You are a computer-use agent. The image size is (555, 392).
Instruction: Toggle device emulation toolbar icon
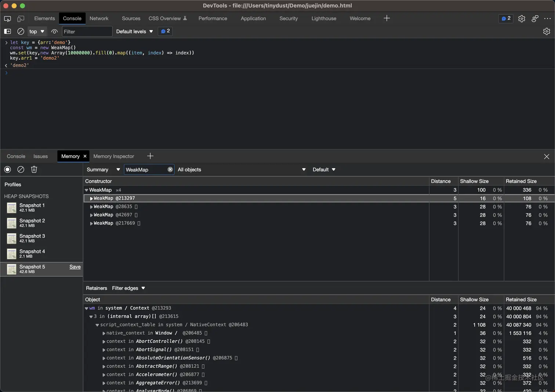coord(21,19)
